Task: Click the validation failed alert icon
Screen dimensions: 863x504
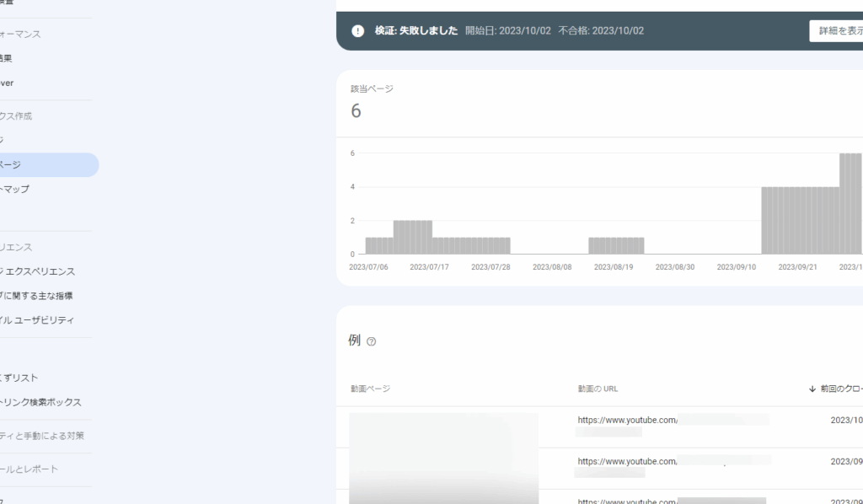Action: (x=358, y=31)
